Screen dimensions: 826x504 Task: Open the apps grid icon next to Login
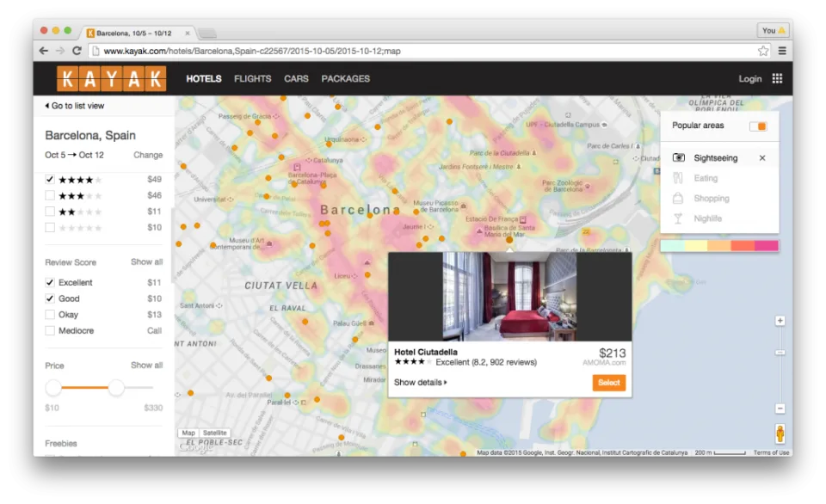pos(777,78)
